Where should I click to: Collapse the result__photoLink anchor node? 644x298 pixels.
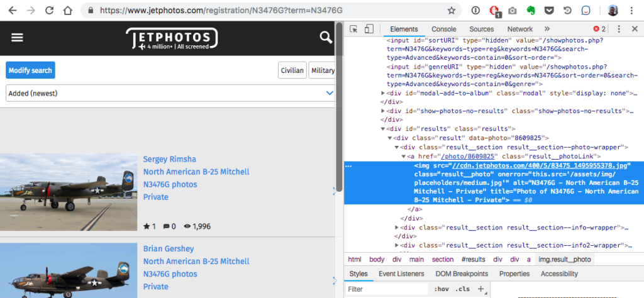[x=403, y=157]
